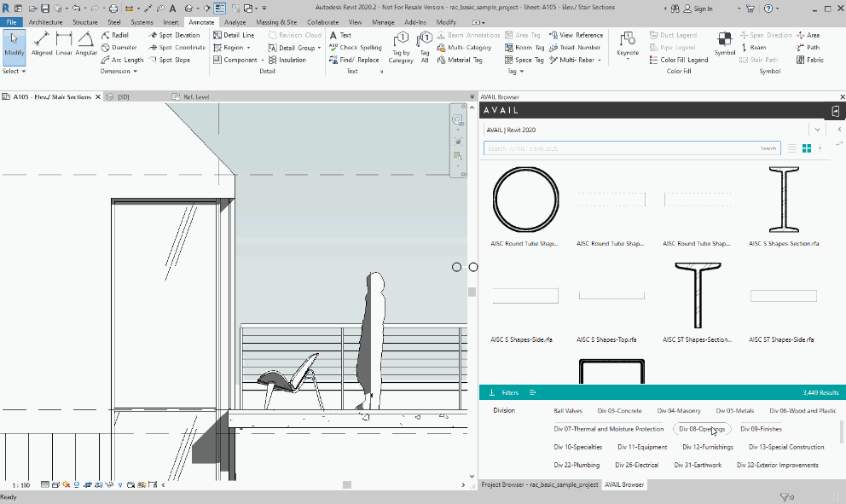Screen dimensions: 846x504
Task: Select the Aligned dimension tool
Action: coord(41,42)
